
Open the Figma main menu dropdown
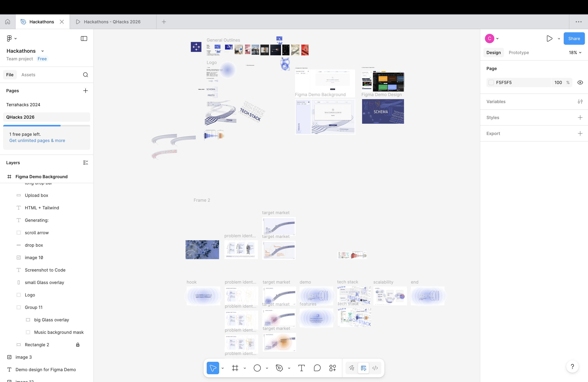(11, 39)
